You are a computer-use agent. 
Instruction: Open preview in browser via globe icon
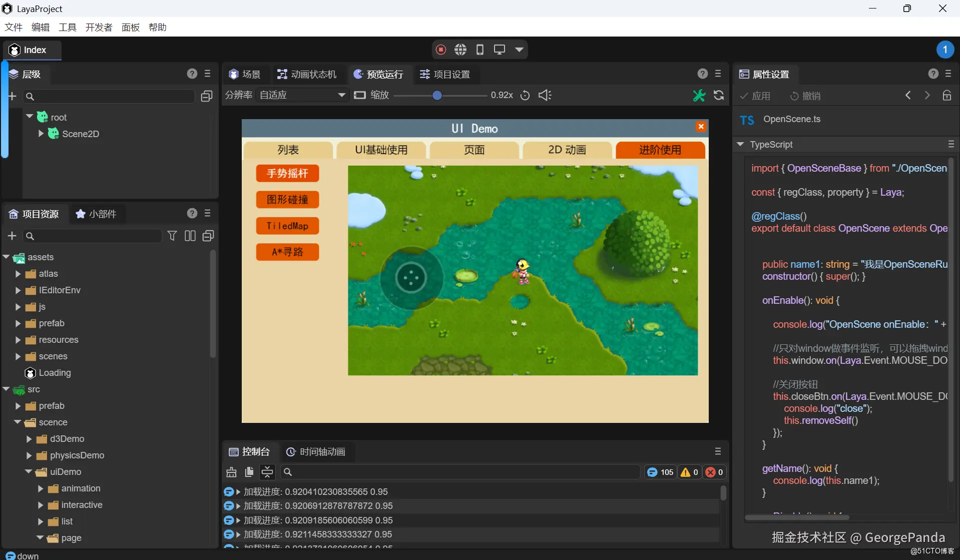(460, 49)
